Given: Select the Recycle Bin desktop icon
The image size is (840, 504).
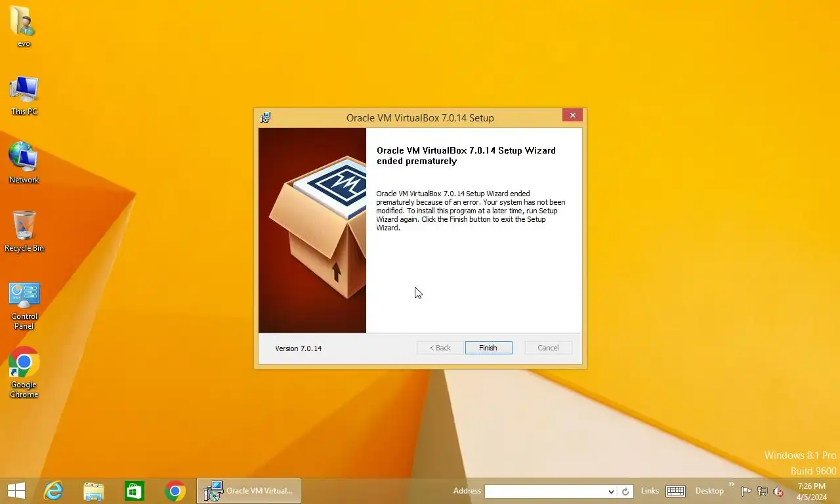Looking at the screenshot, I should pos(24,231).
